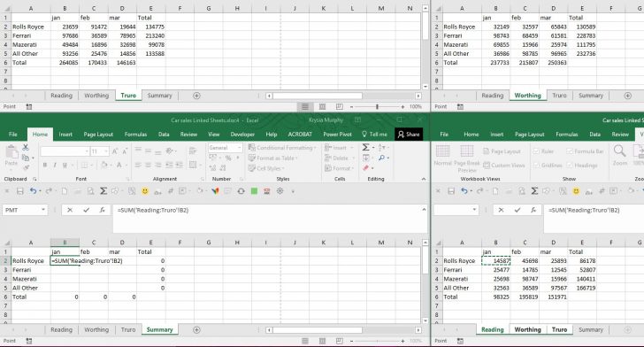
Task: Open the Formulas tab in Summary window
Action: coord(135,135)
